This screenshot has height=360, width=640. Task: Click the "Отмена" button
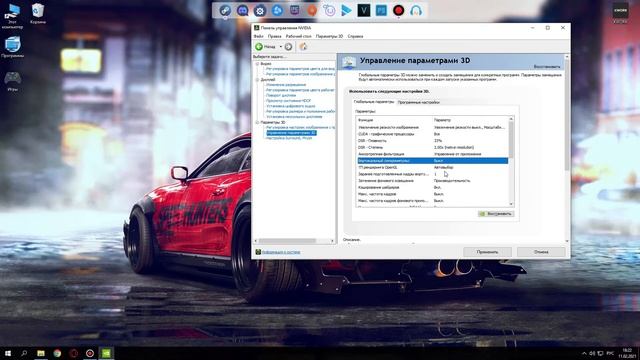click(541, 252)
